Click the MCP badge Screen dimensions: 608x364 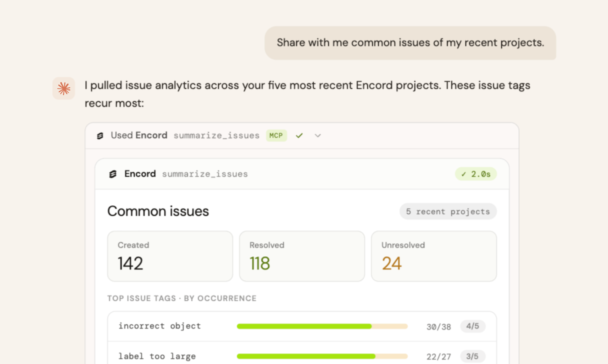[x=276, y=135]
